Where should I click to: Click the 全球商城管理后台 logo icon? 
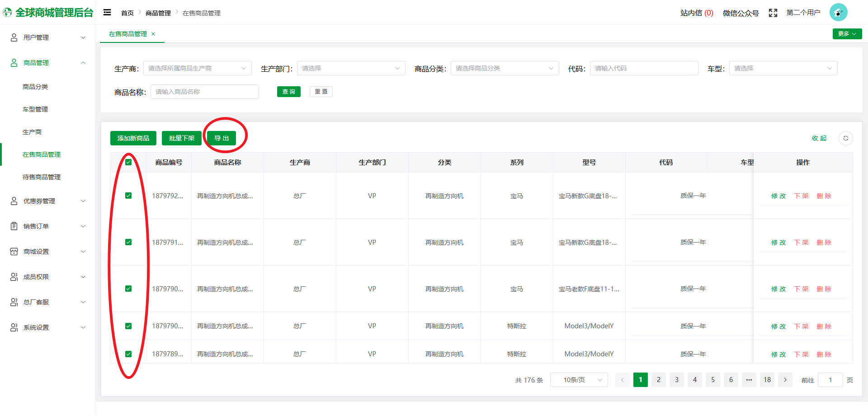(x=8, y=13)
